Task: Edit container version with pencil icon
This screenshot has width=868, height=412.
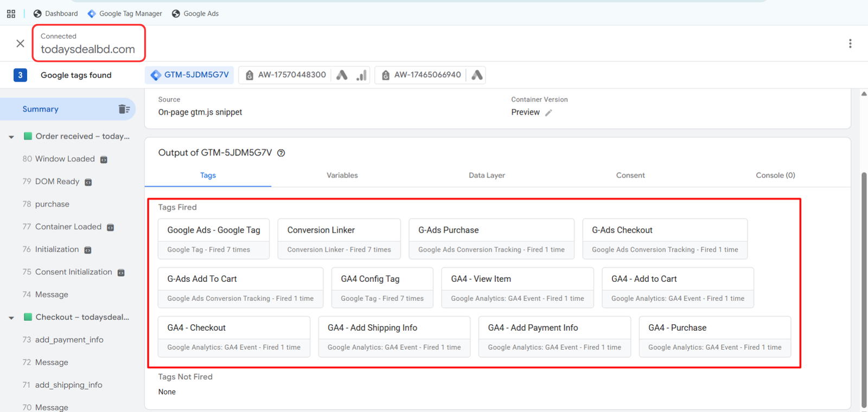Action: (548, 113)
